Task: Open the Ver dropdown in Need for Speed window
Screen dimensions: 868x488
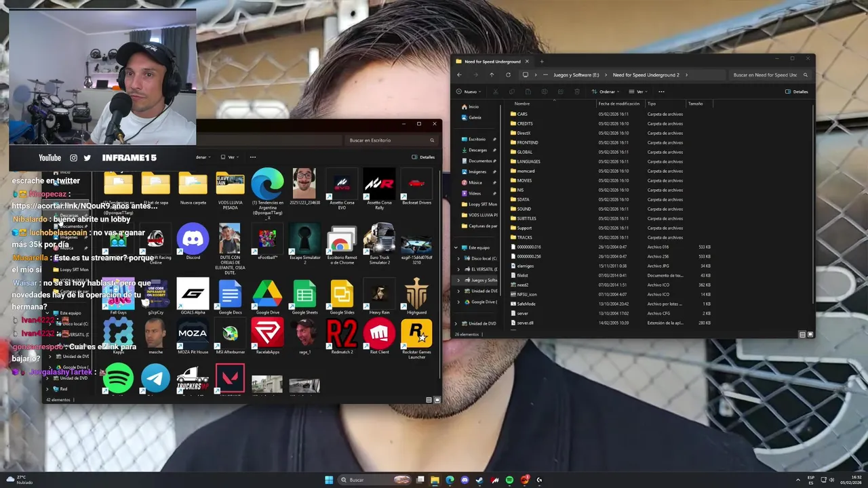Action: (637, 91)
